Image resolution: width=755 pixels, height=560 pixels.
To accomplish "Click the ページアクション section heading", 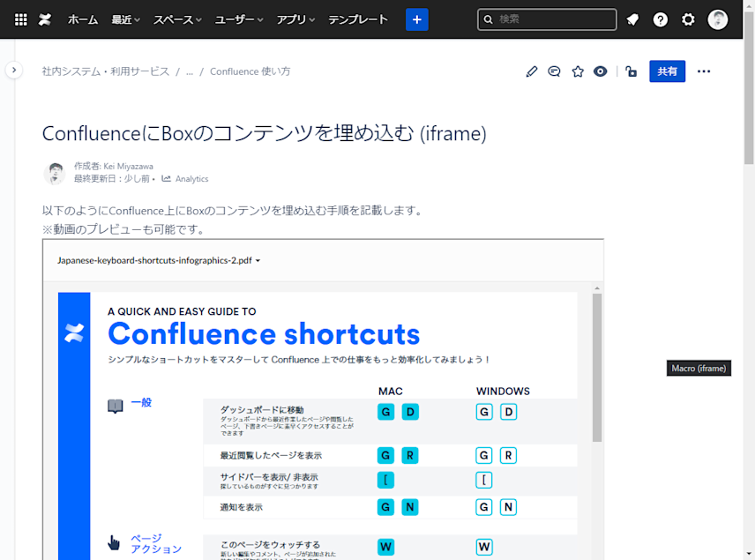I will point(156,543).
